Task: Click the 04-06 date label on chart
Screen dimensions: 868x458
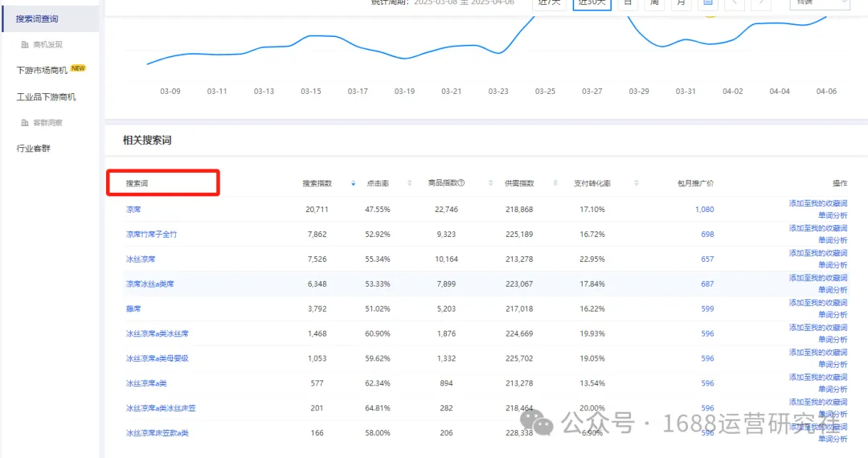Action: point(826,92)
